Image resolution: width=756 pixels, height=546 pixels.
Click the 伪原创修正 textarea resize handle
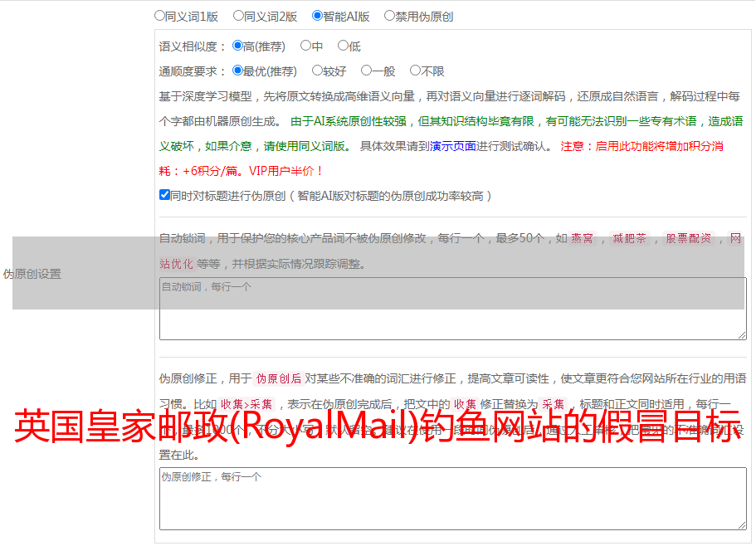(742, 526)
